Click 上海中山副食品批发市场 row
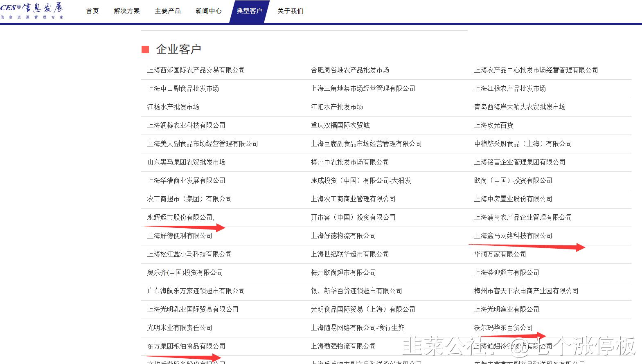Image resolution: width=642 pixels, height=364 pixels. coord(183,89)
